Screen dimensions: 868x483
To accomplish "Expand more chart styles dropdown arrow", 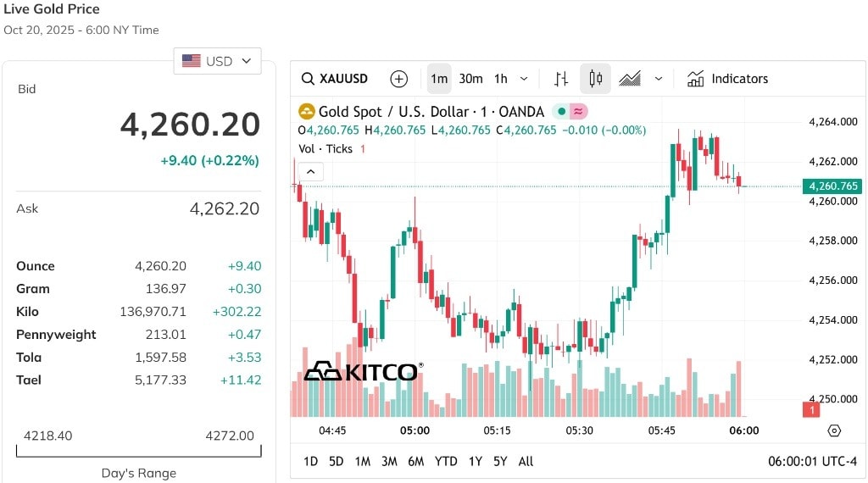I will (x=659, y=79).
